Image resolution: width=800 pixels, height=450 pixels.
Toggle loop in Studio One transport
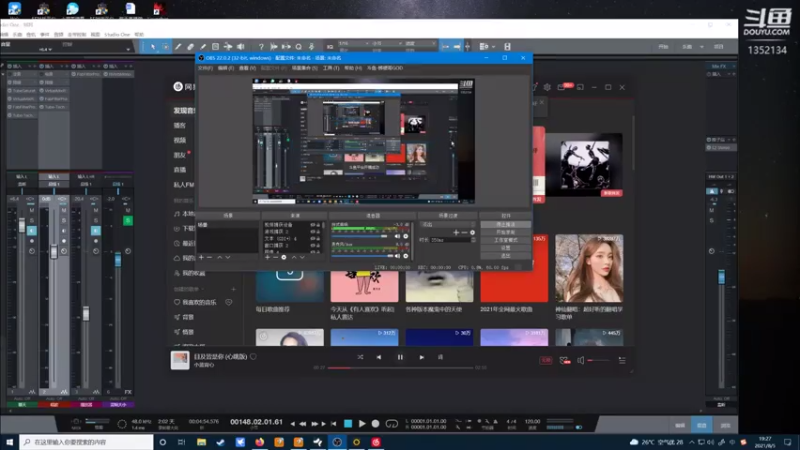(392, 423)
